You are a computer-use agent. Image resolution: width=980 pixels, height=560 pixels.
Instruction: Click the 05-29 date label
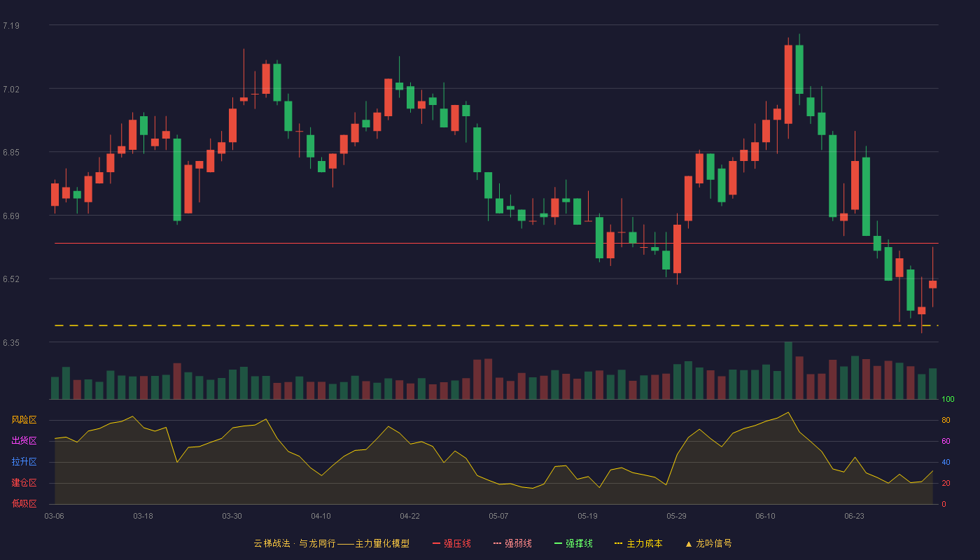(x=676, y=516)
